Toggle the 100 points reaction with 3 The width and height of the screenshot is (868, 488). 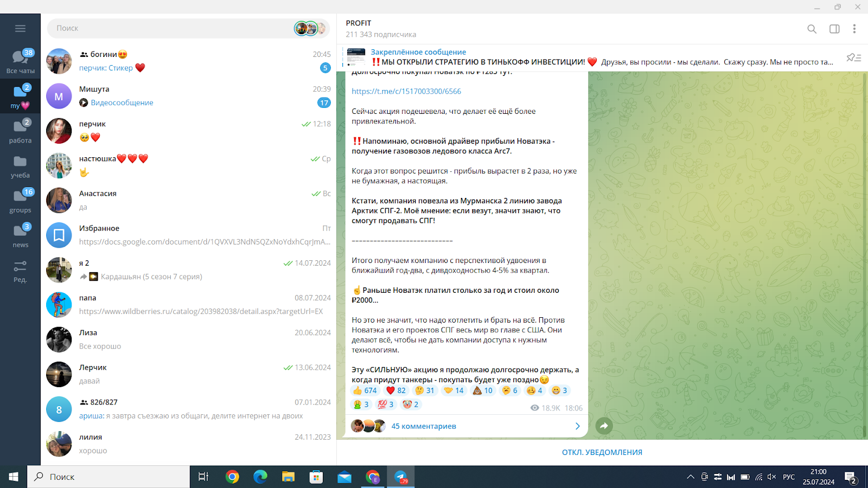coord(385,404)
